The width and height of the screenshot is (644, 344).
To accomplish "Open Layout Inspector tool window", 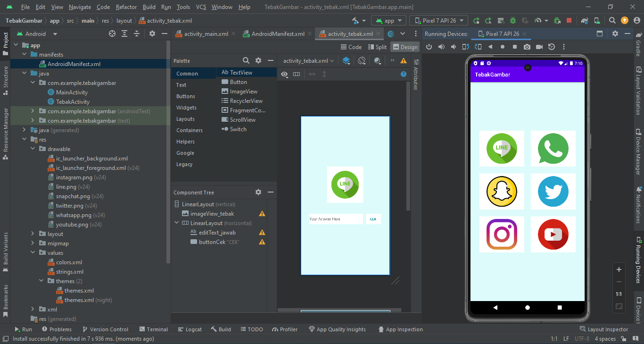I will [x=603, y=329].
